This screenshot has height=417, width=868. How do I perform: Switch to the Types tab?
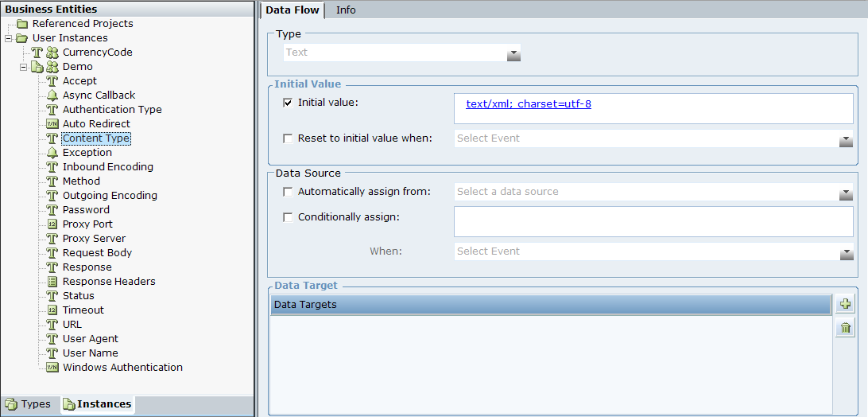[x=29, y=404]
